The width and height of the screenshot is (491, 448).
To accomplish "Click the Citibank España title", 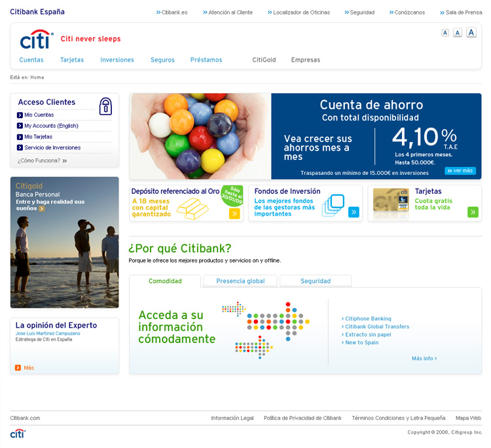I will [37, 12].
